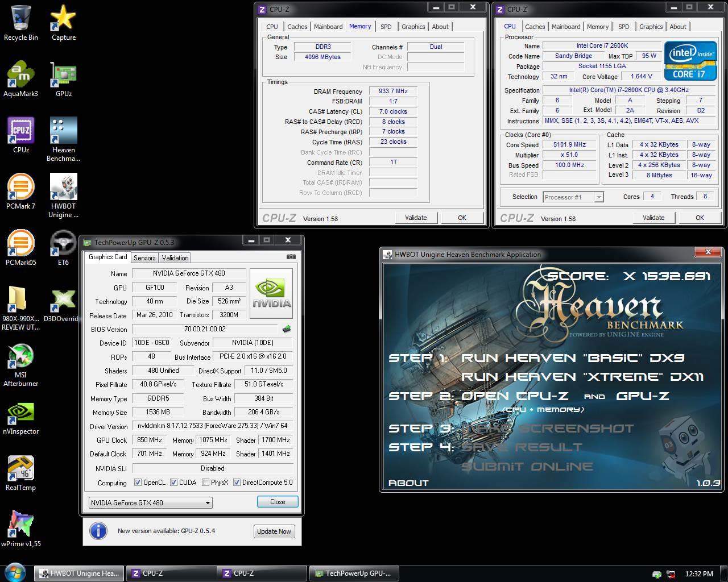Launch GPUz desktop shortcut
Viewport: 728px width, 582px height.
pos(64,79)
